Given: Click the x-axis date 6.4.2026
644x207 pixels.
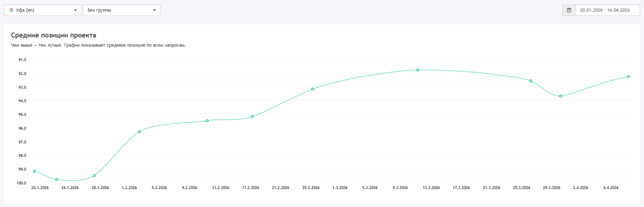Looking at the screenshot, I should [611, 188].
